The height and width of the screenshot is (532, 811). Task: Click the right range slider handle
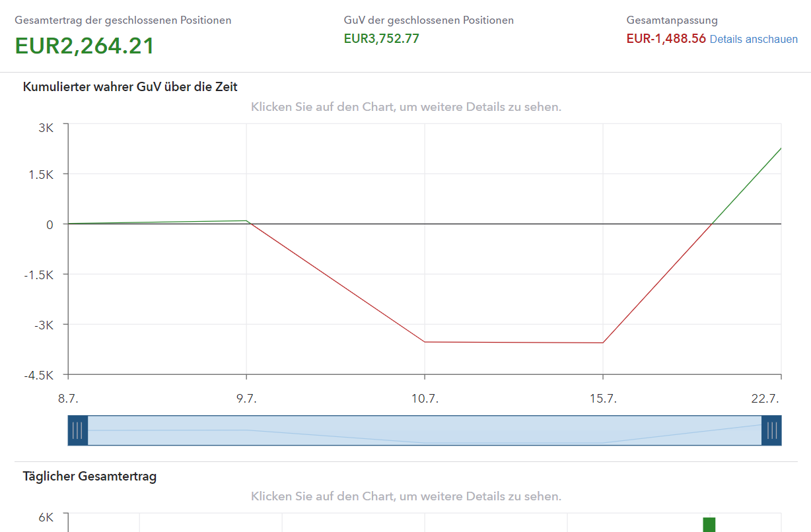pyautogui.click(x=771, y=430)
